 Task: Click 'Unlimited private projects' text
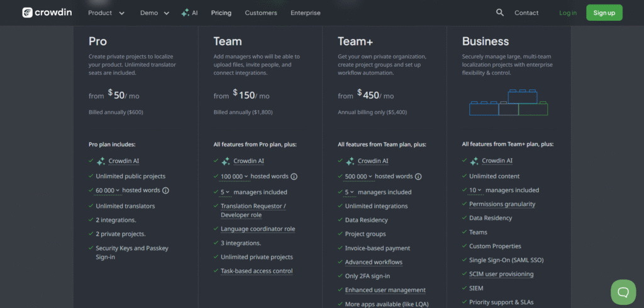click(257, 257)
